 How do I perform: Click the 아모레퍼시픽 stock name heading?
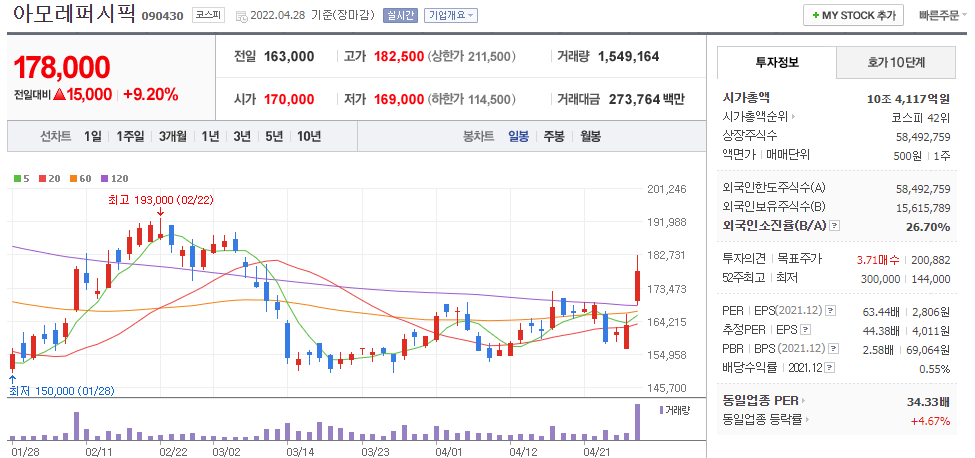pos(73,14)
